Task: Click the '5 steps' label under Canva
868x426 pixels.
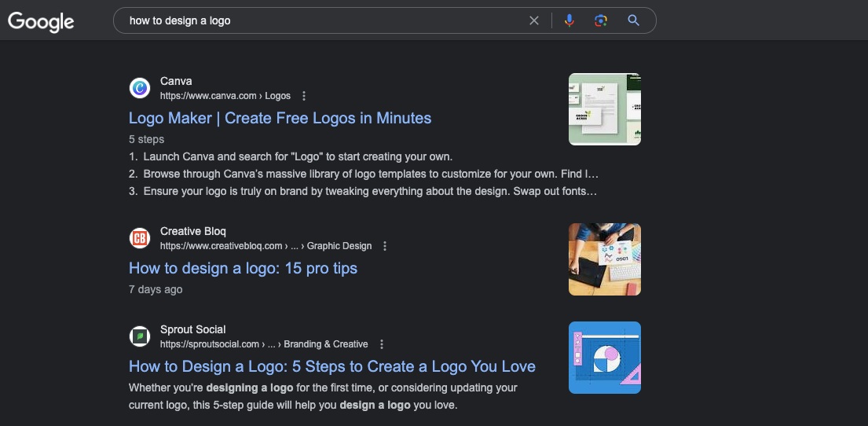Action: click(147, 139)
